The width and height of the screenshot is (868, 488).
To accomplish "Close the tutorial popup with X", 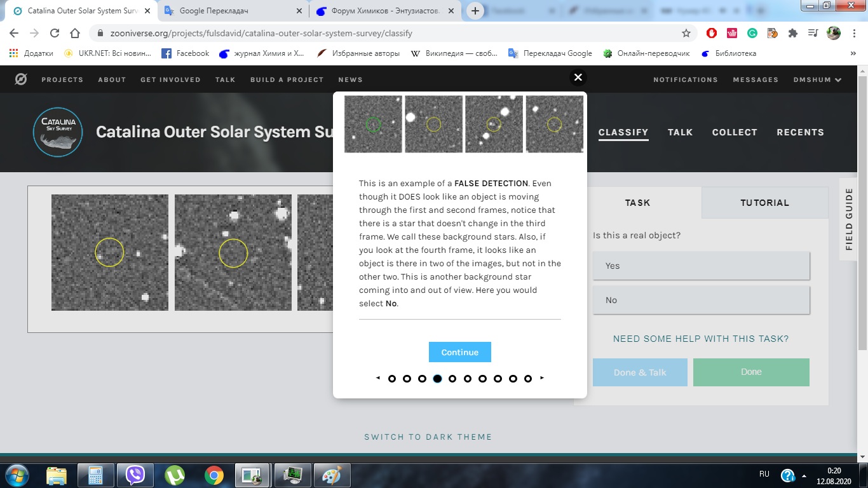I will 578,78.
